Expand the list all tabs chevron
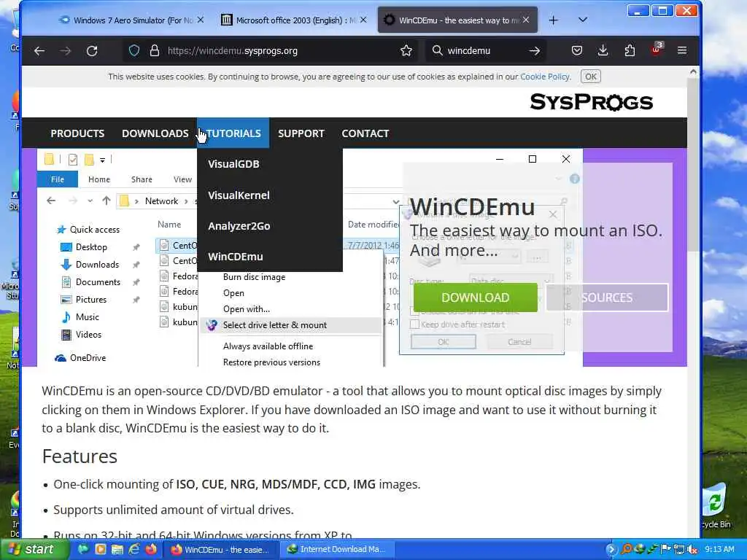Screen dimensions: 747x560 pyautogui.click(x=583, y=20)
